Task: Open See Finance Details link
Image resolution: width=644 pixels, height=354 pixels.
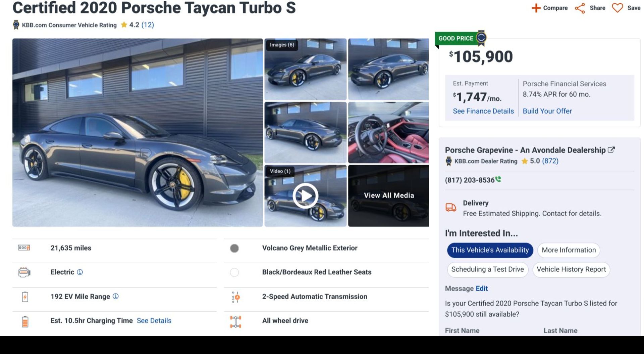Action: (483, 111)
